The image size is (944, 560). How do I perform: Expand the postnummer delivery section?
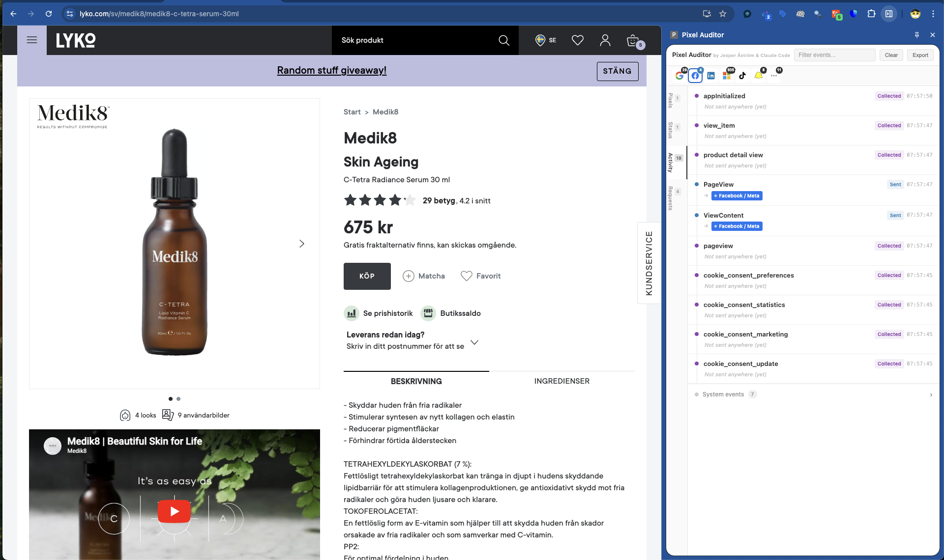(x=474, y=342)
